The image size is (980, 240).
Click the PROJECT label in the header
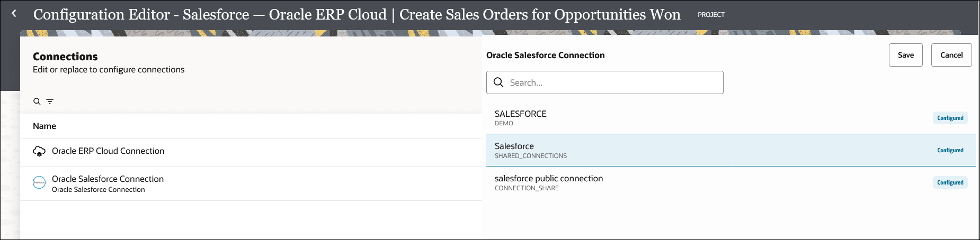tap(711, 15)
